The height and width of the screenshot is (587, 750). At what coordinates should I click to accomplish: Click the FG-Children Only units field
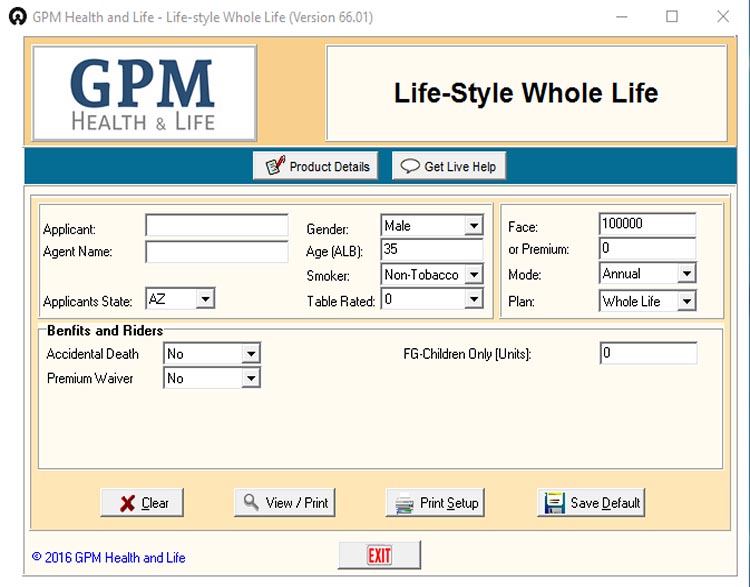coord(648,353)
